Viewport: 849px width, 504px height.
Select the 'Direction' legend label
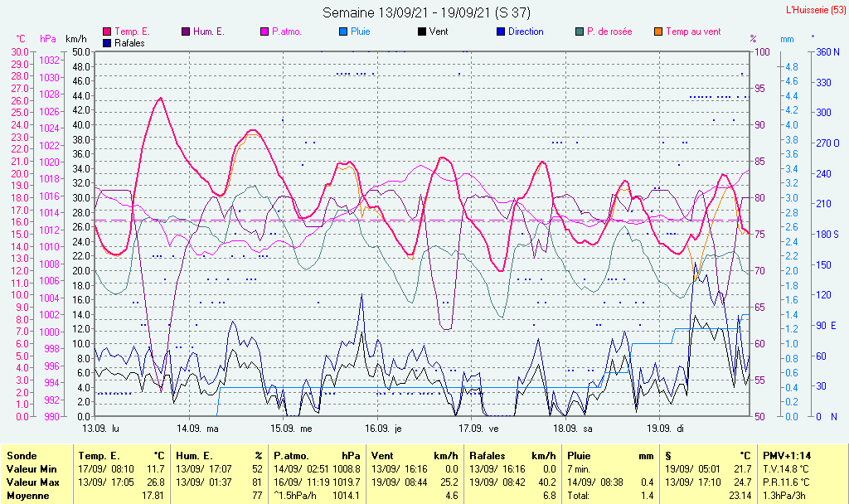[x=526, y=32]
